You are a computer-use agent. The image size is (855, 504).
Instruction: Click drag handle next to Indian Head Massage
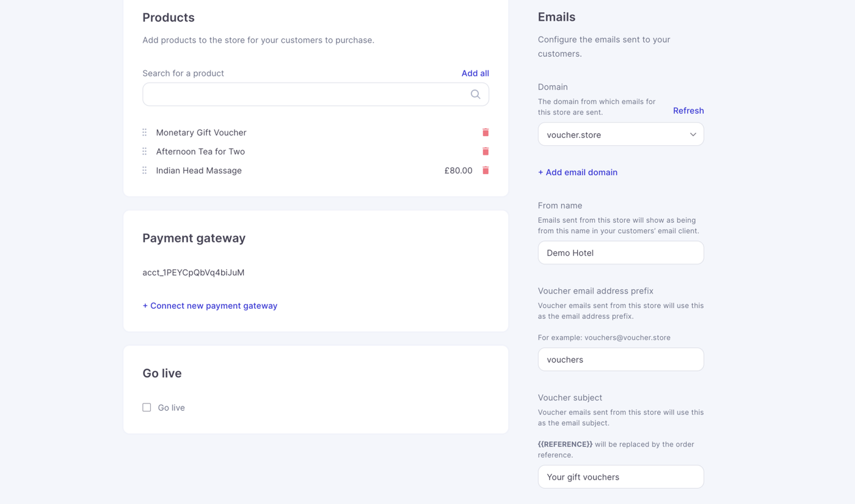point(145,170)
